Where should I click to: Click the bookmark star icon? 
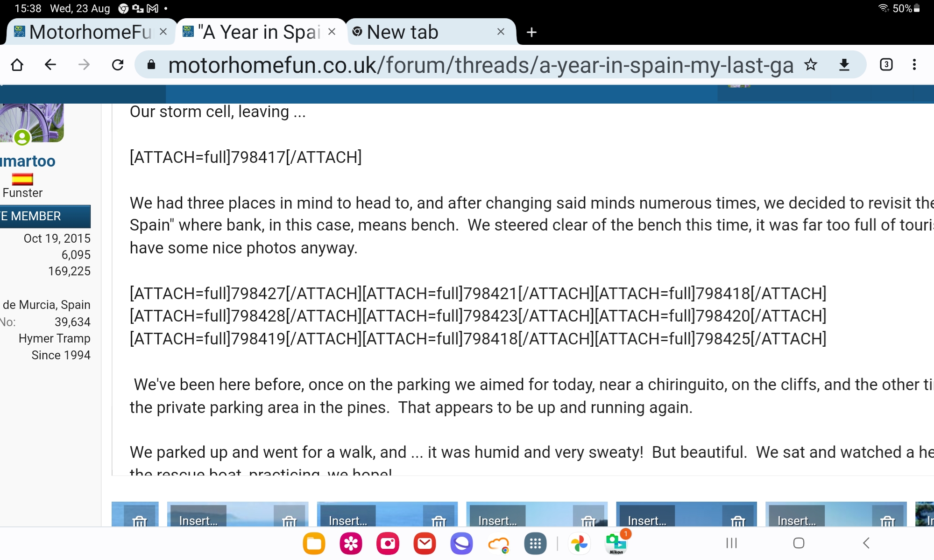pyautogui.click(x=811, y=65)
